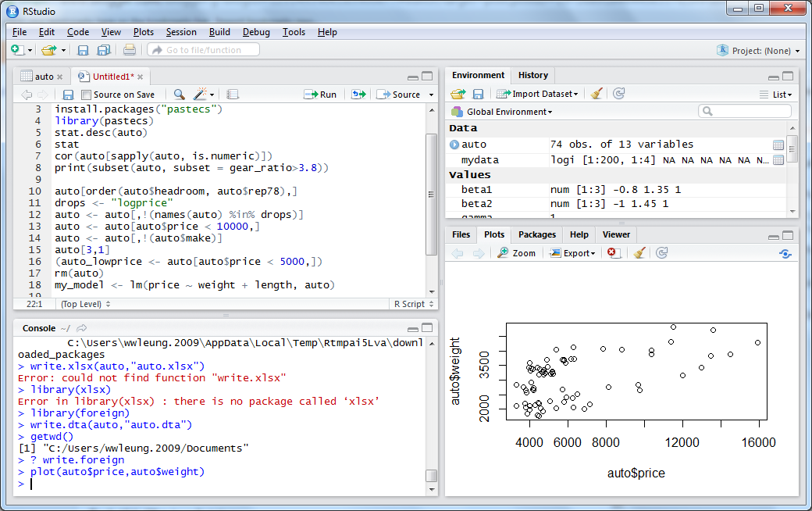Viewport: 812px width, 511px height.
Task: Clear all objects from the workspace
Action: tap(597, 94)
